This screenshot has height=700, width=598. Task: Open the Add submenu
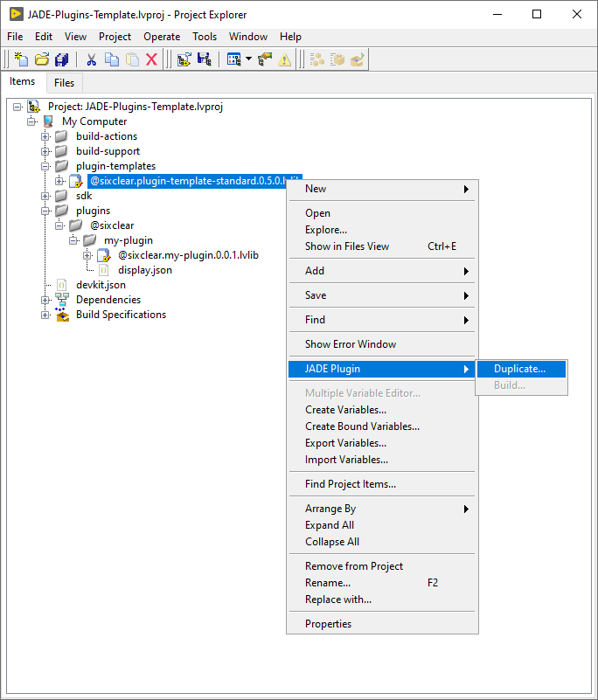pyautogui.click(x=382, y=271)
